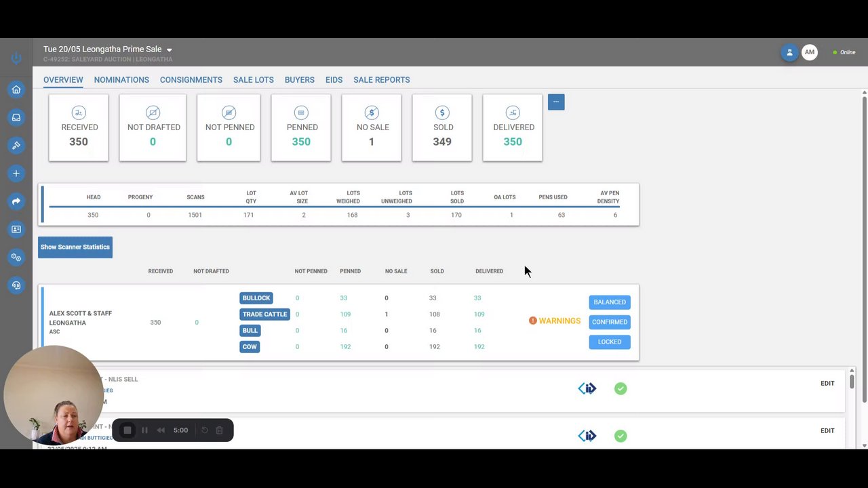Expand the orange WARNINGS indicator
The height and width of the screenshot is (488, 868).
coord(555,321)
